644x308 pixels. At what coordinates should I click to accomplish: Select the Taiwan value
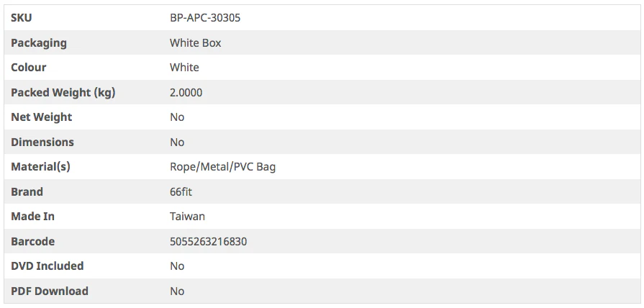tap(187, 217)
